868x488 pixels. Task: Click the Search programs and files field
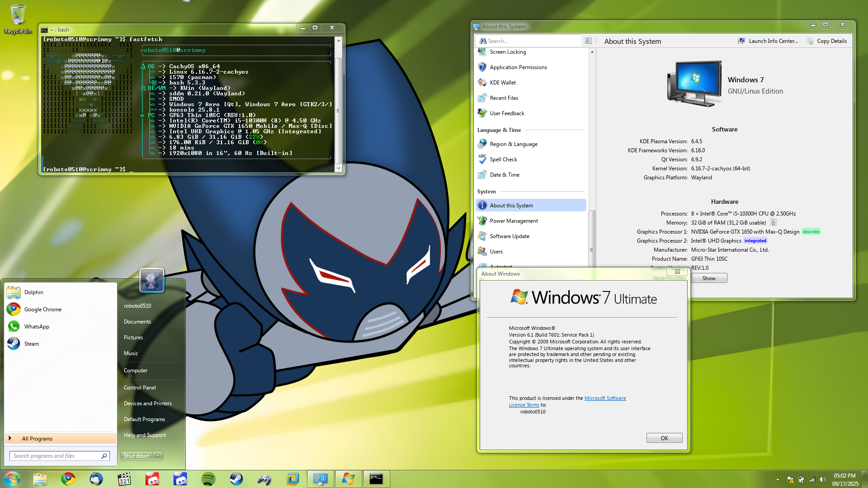[55, 456]
